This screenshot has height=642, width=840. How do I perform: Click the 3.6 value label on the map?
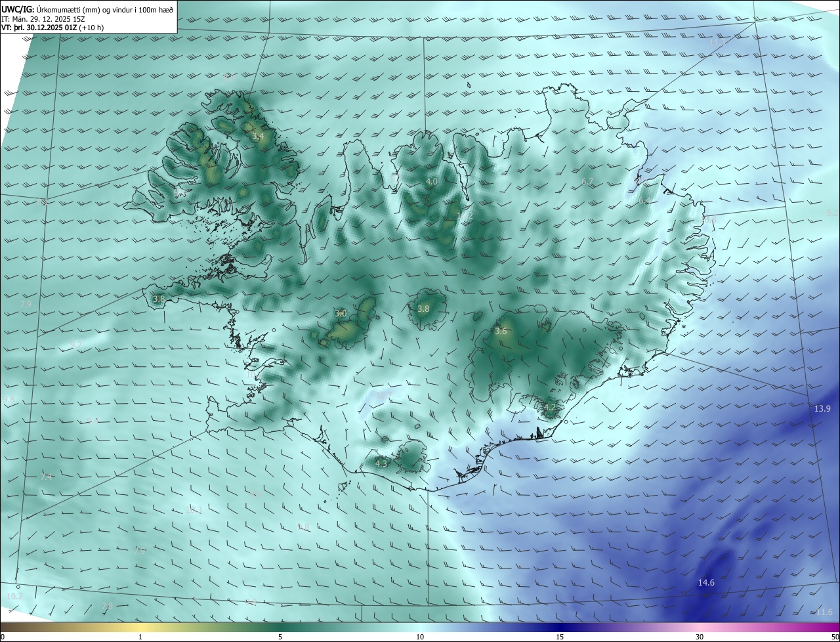501,332
